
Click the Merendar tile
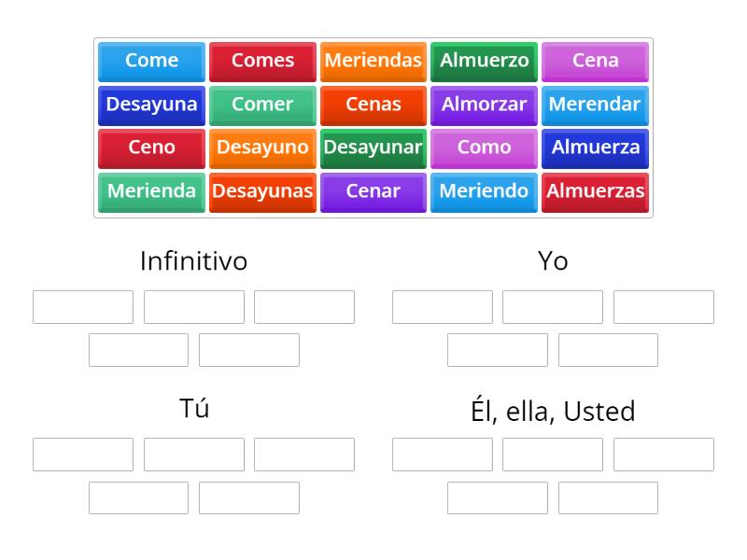(595, 105)
